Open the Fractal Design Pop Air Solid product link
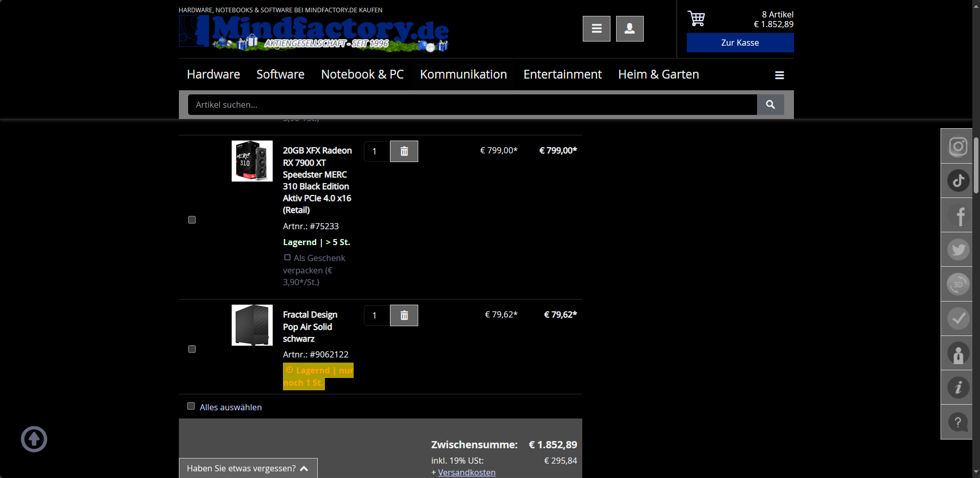980x478 pixels. (x=310, y=327)
